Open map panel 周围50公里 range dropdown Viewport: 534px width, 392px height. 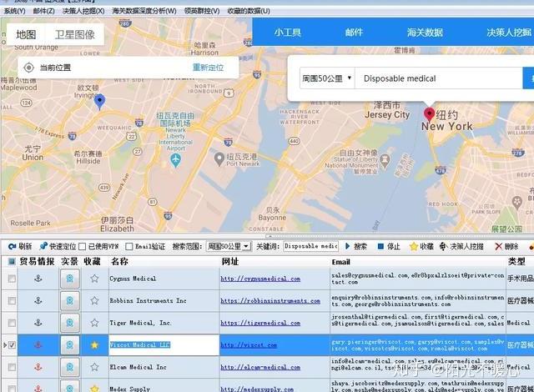[x=327, y=78]
